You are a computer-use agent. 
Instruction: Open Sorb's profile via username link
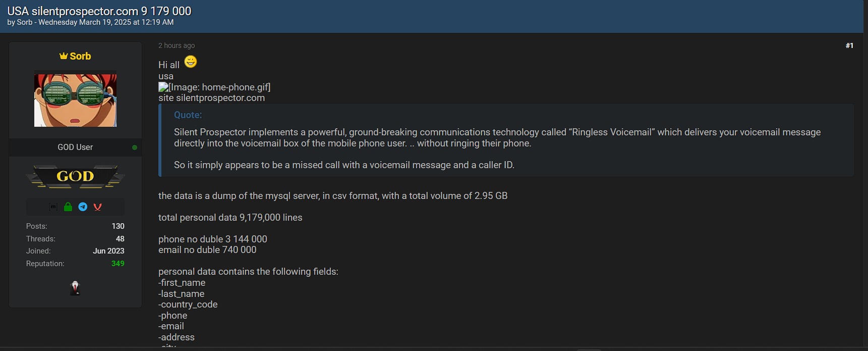pos(80,56)
